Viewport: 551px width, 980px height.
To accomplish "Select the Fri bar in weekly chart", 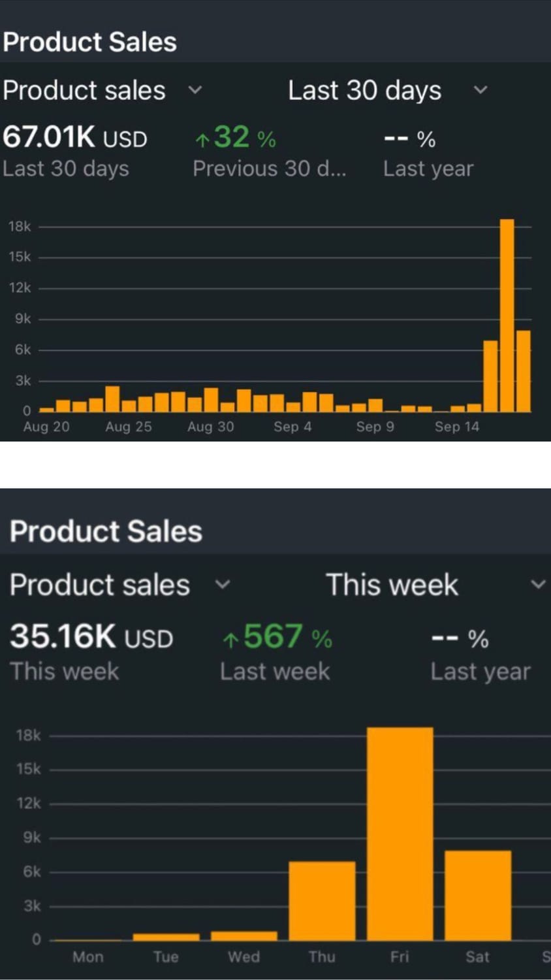I will coord(400,833).
